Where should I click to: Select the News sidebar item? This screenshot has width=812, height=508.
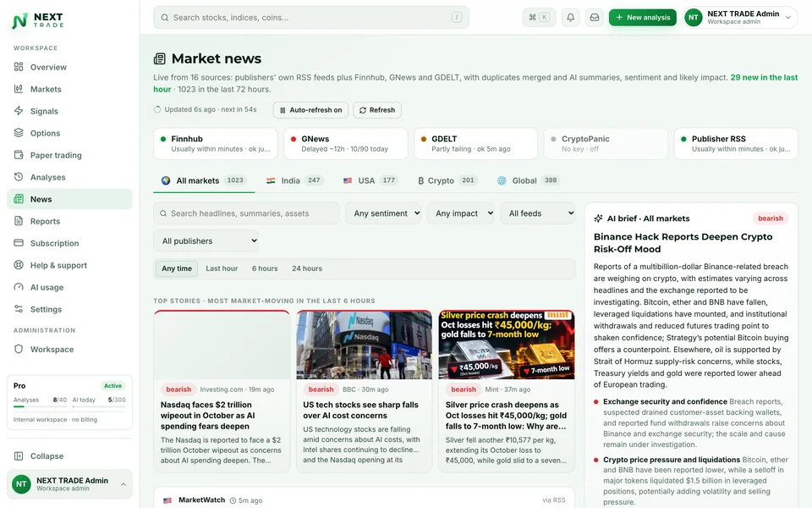[69, 199]
